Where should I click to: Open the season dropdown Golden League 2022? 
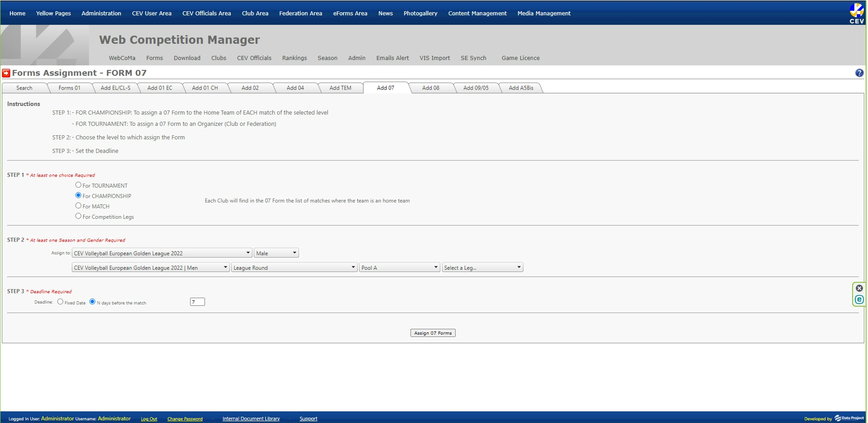pyautogui.click(x=162, y=253)
